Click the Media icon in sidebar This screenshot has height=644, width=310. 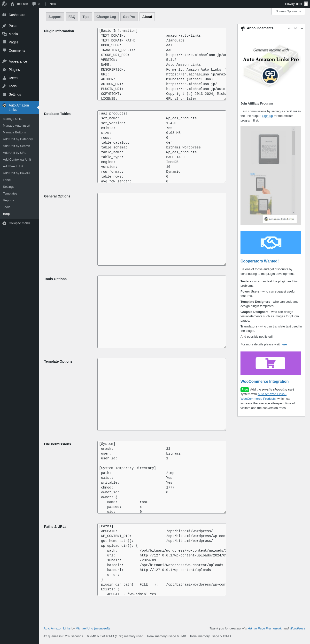[4, 34]
